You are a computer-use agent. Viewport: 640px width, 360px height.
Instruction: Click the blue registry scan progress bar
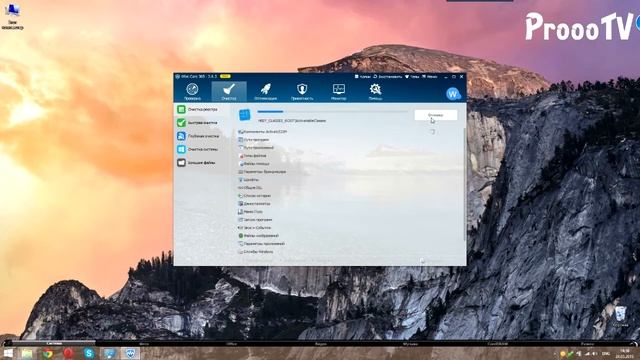pyautogui.click(x=332, y=111)
